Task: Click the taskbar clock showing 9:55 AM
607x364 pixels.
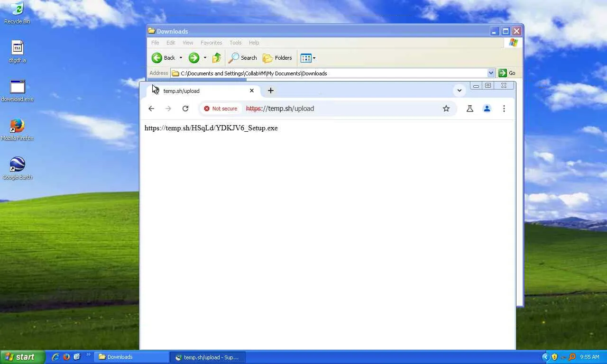Action: (x=589, y=357)
